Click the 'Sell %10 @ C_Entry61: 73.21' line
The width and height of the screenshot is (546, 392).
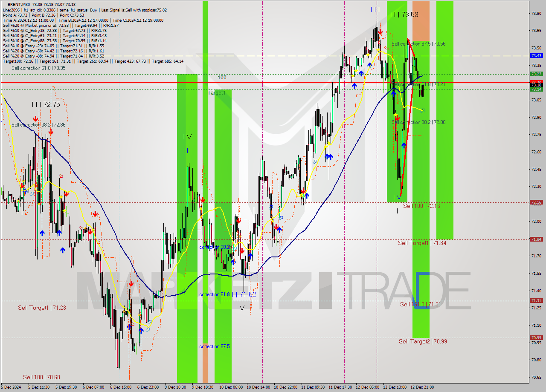(x=55, y=35)
